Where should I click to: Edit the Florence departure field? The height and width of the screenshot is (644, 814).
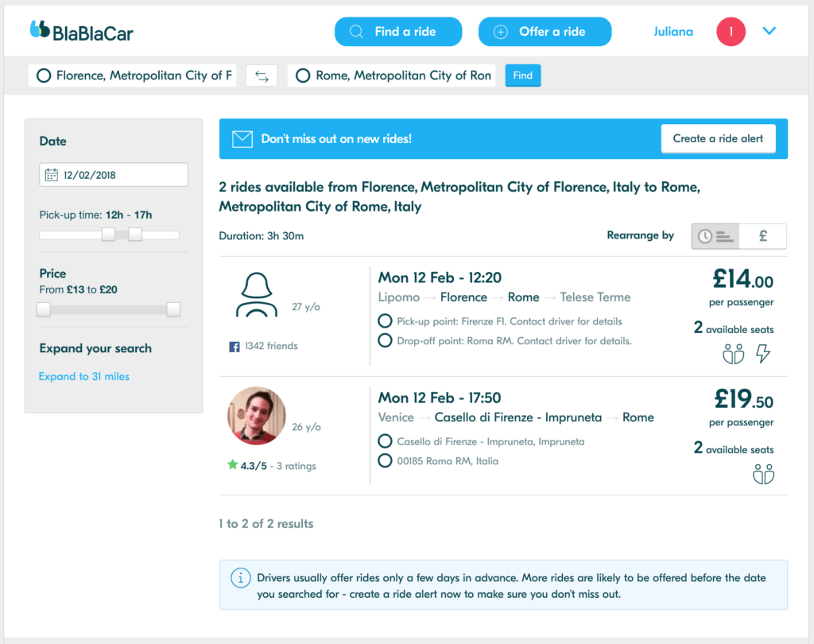tap(133, 76)
